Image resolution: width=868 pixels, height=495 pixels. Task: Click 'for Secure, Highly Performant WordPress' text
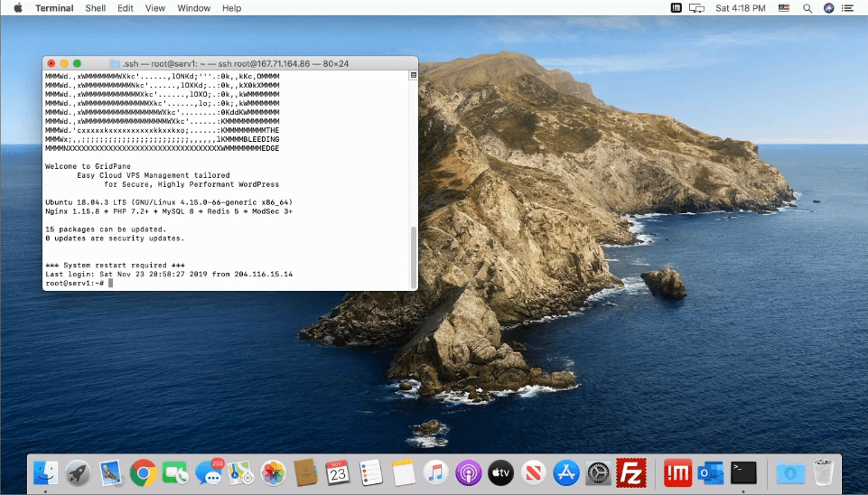pyautogui.click(x=191, y=184)
